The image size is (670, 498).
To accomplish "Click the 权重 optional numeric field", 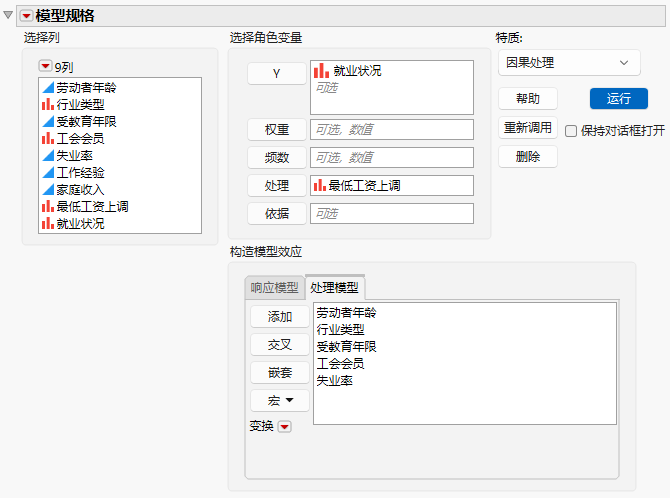I will click(x=392, y=130).
